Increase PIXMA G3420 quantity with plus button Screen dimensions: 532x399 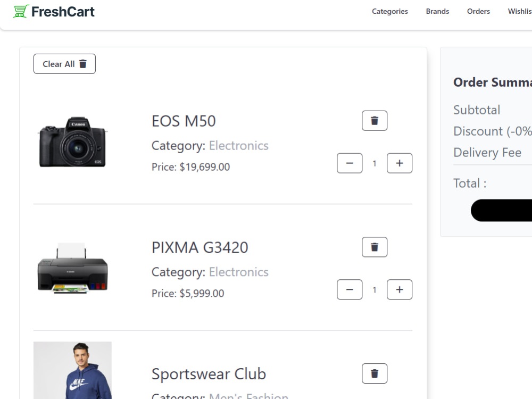pyautogui.click(x=400, y=290)
